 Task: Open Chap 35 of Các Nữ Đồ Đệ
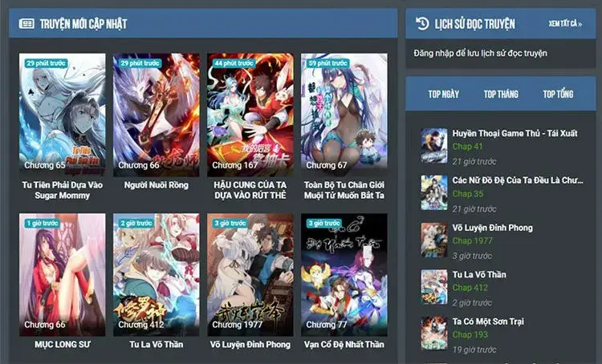coord(468,194)
